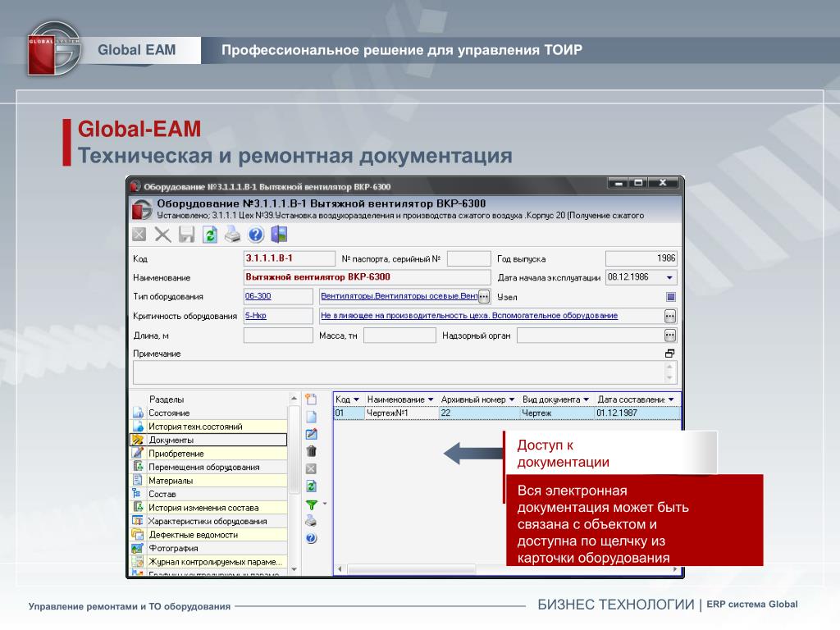Select the Документы section
840x630 pixels.
tap(209, 440)
